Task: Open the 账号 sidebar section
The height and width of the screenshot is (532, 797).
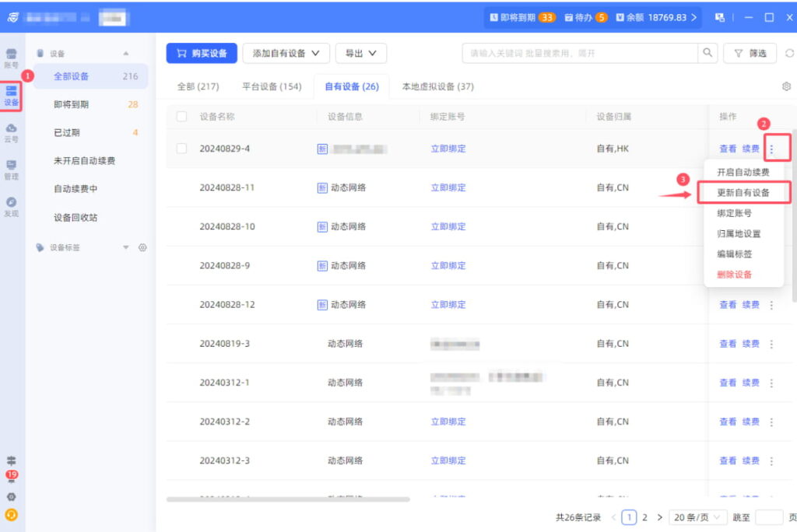Action: 11,58
